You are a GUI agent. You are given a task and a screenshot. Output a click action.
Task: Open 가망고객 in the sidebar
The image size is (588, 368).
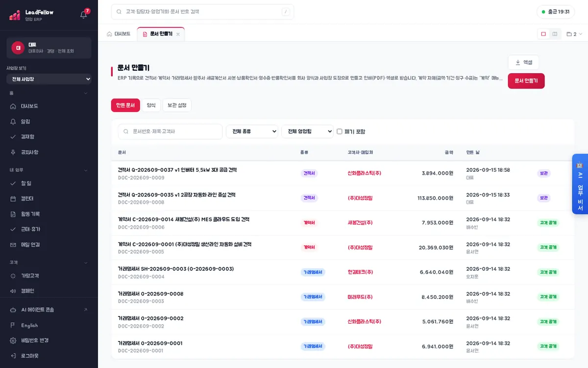(49, 276)
